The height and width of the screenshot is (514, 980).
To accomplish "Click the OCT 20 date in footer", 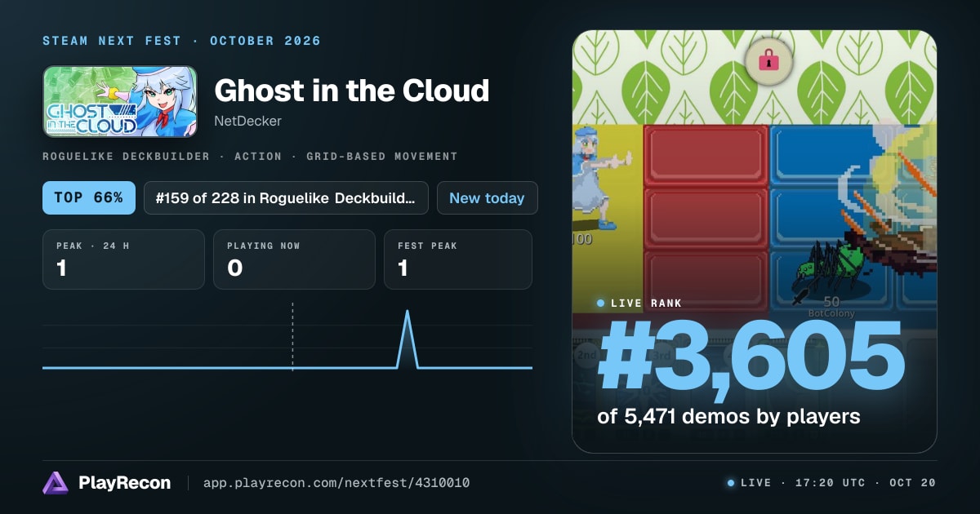I will click(911, 483).
